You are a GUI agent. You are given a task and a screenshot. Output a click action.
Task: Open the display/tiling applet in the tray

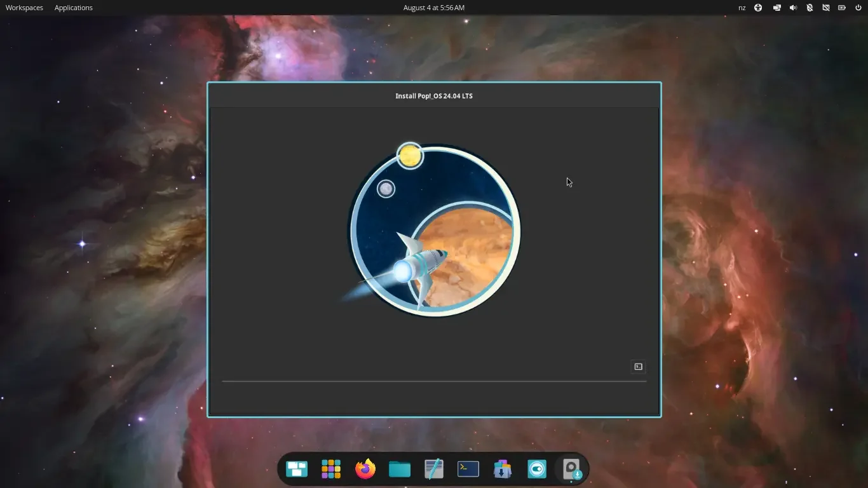coord(776,8)
